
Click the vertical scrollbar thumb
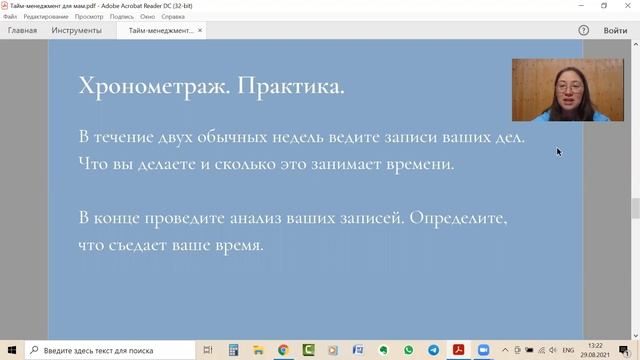(636, 208)
